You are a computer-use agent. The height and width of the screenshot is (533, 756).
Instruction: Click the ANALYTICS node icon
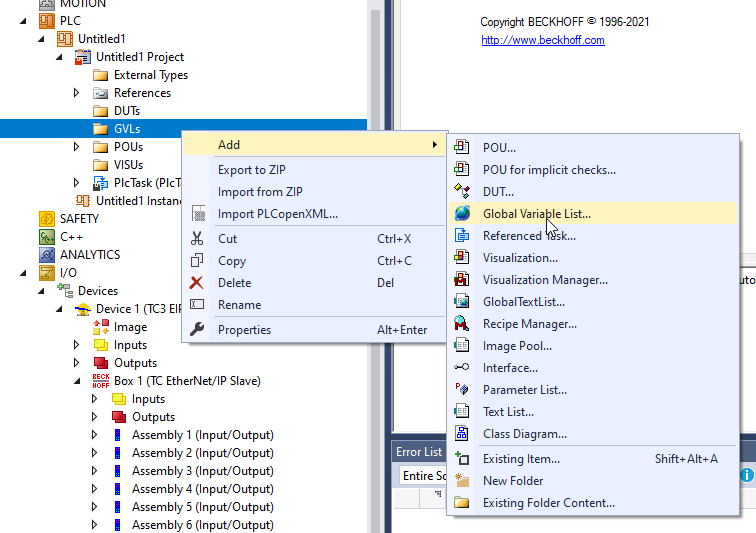(x=47, y=254)
